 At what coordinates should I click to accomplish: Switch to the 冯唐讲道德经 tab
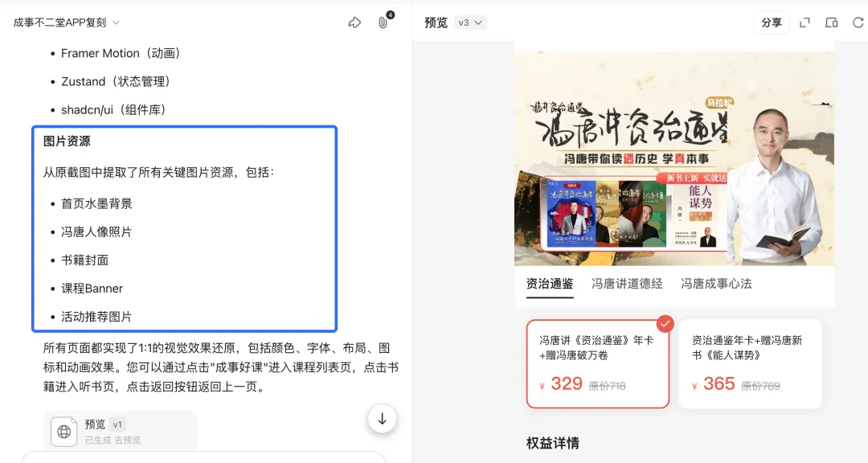627,284
